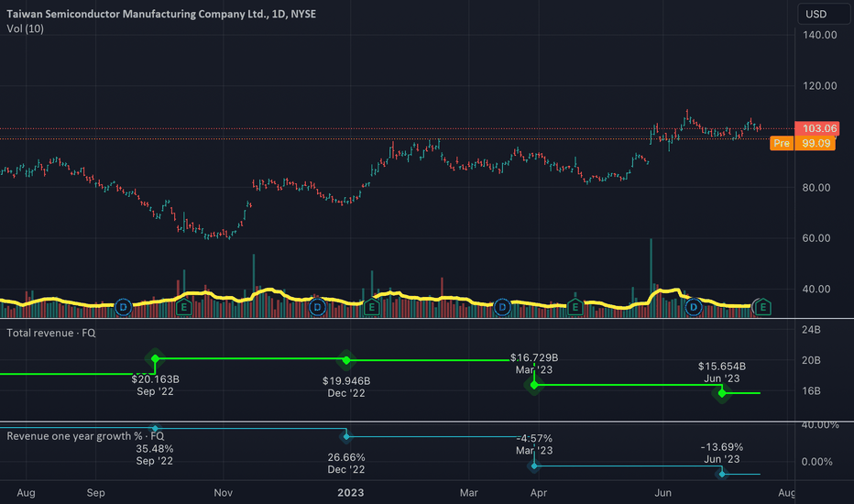Click the December 2022 dividend D marker

pyautogui.click(x=318, y=307)
